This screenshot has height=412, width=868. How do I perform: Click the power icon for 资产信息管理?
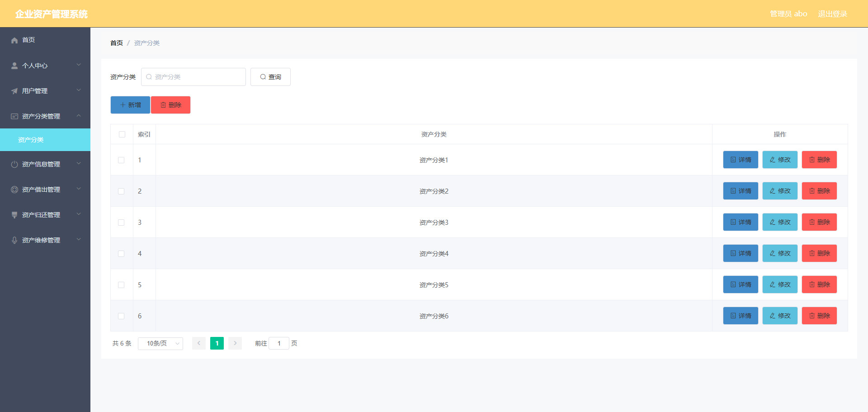coord(14,164)
